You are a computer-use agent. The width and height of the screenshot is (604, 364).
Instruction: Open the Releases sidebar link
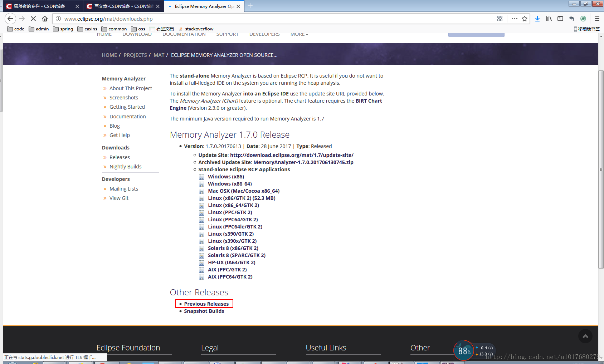coord(120,157)
